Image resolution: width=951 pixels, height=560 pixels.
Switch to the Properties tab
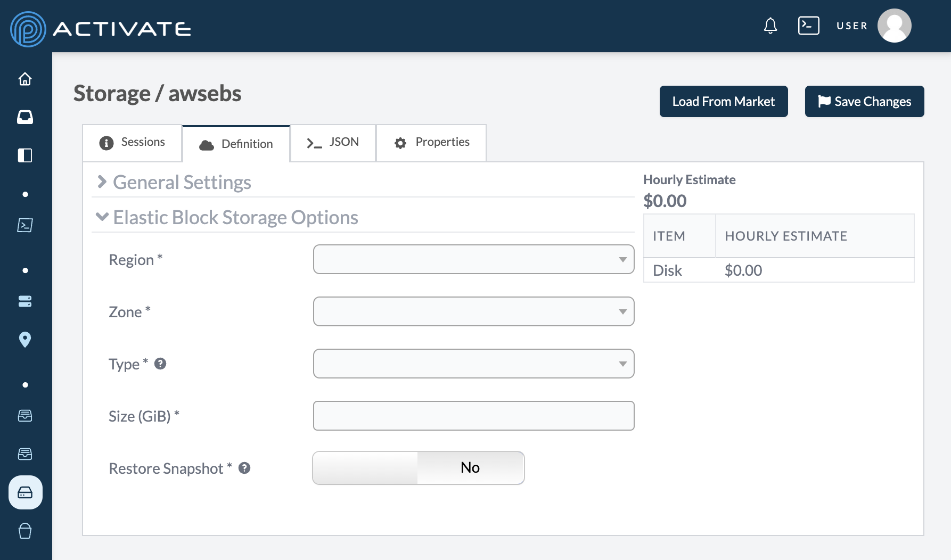432,143
